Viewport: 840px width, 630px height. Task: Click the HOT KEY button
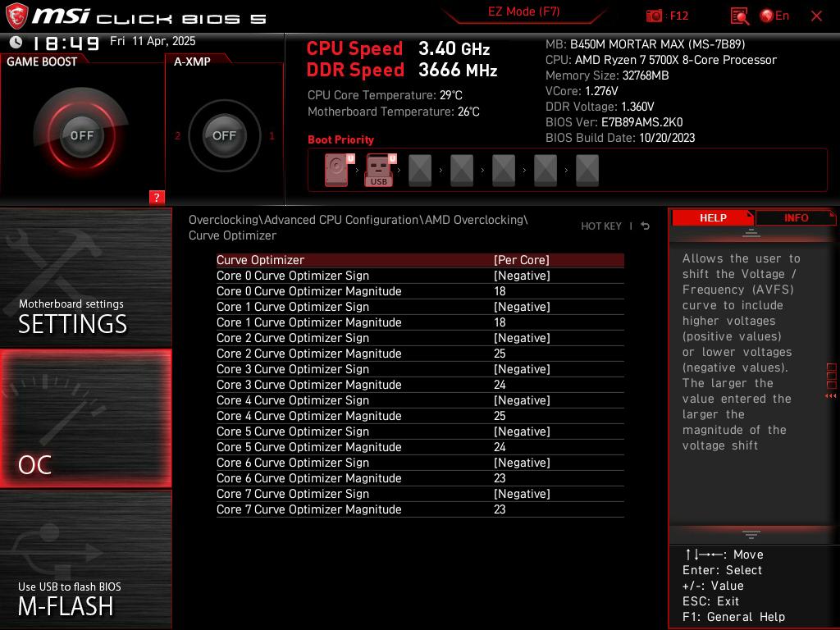coord(601,226)
